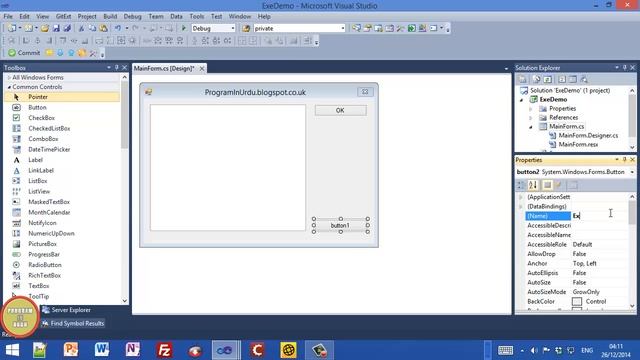Screen dimensions: 640x360
Task: Open the Debug configuration dropdown
Action: [233, 28]
